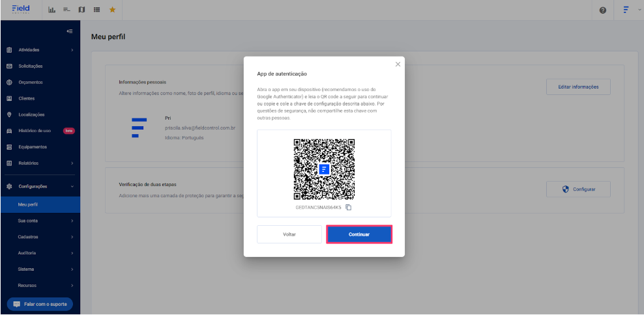Click the Atividades clipboard icon

pos(9,50)
